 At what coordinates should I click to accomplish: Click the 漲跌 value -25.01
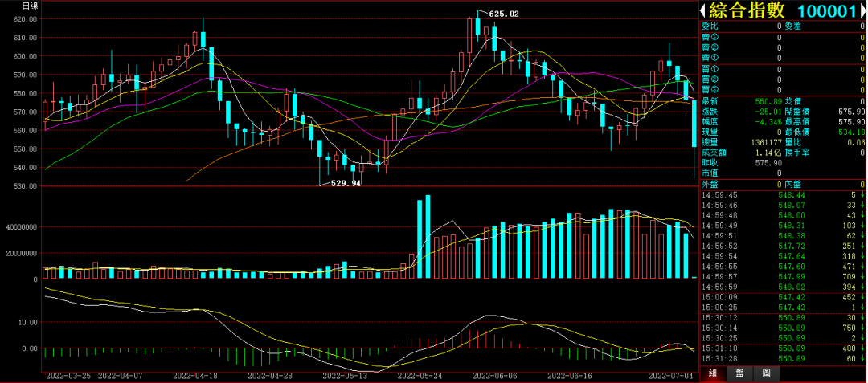769,112
